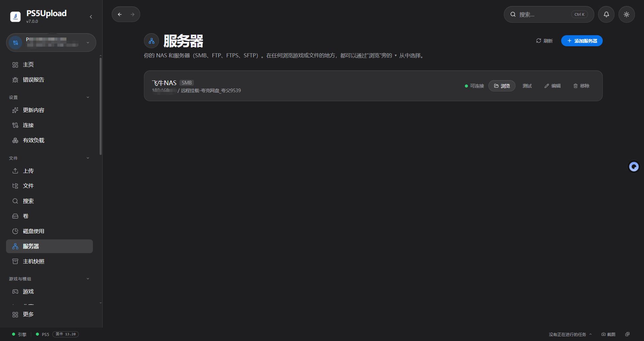Click the servers header icon beside 服务器 title
This screenshot has width=644, height=341.
pos(152,41)
